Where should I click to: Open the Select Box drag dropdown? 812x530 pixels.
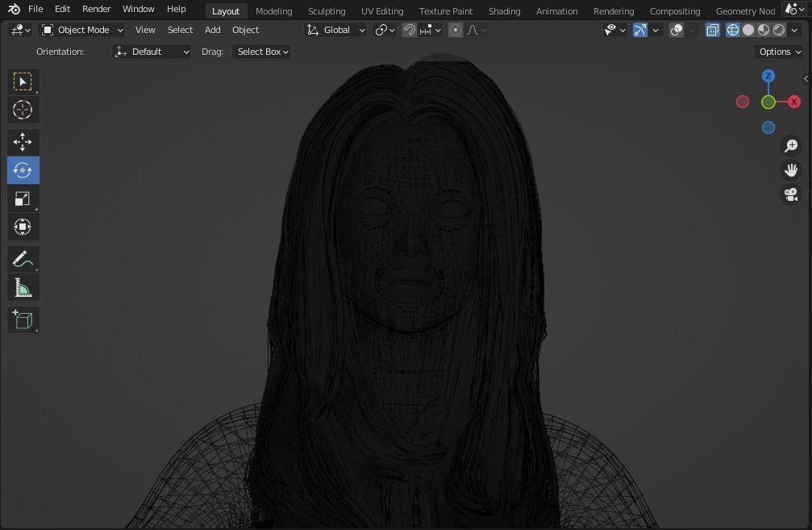coord(261,52)
